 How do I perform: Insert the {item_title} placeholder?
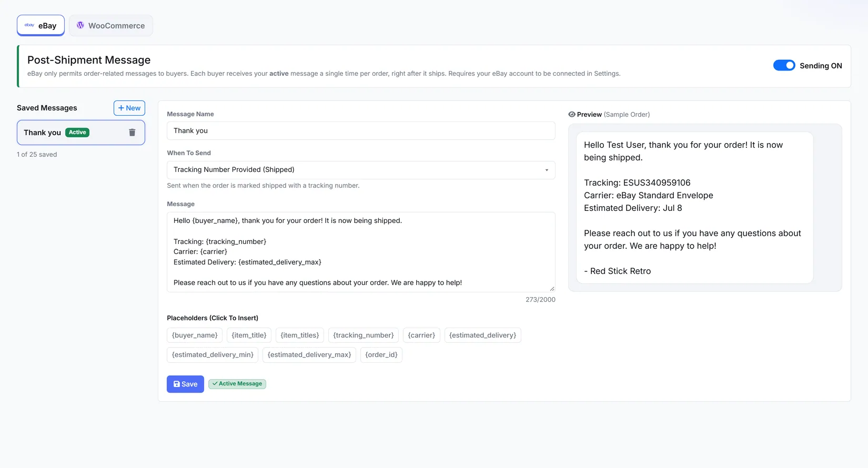(x=249, y=335)
